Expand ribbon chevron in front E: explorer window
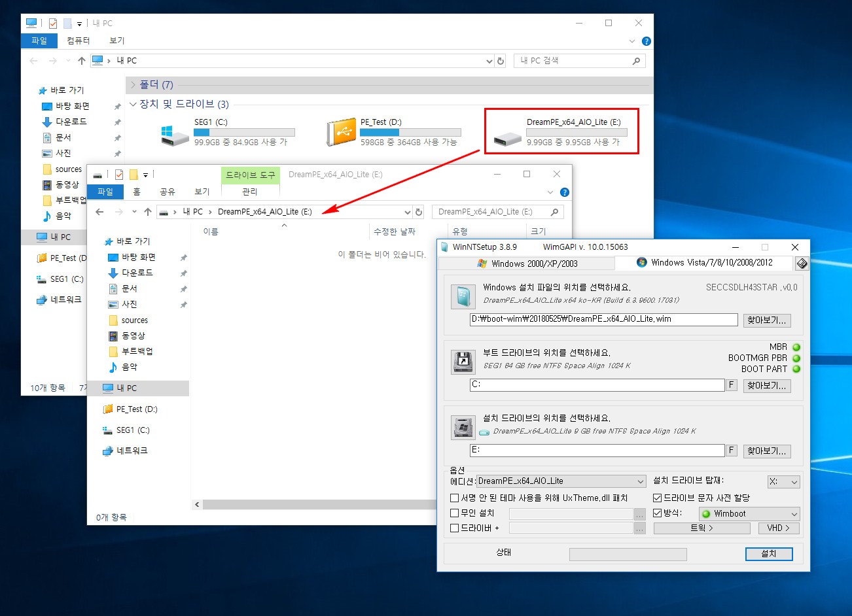Image resolution: width=852 pixels, height=616 pixels. 550,192
